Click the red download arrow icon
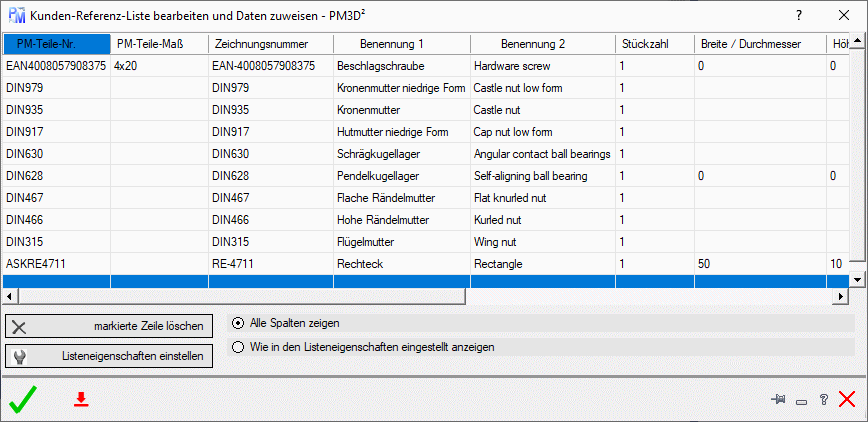This screenshot has width=868, height=422. click(x=81, y=400)
